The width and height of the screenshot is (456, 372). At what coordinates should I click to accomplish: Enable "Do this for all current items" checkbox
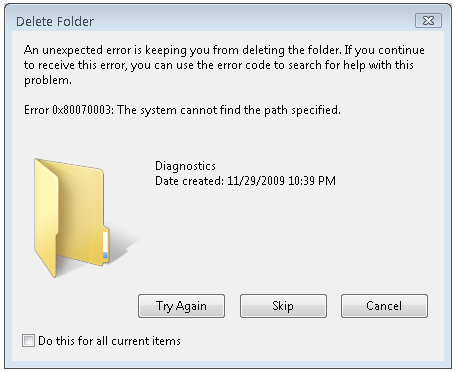click(28, 341)
